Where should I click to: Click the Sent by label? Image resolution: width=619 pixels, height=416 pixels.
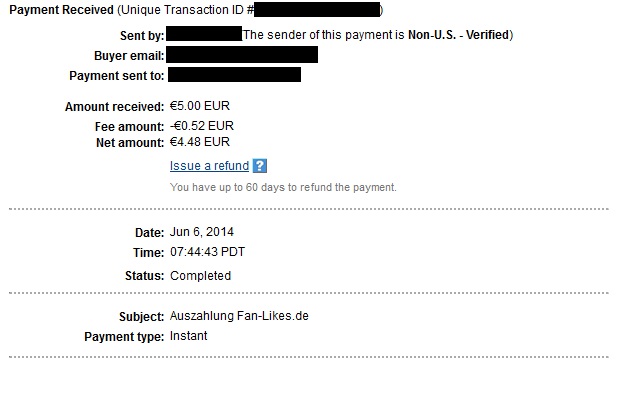142,36
